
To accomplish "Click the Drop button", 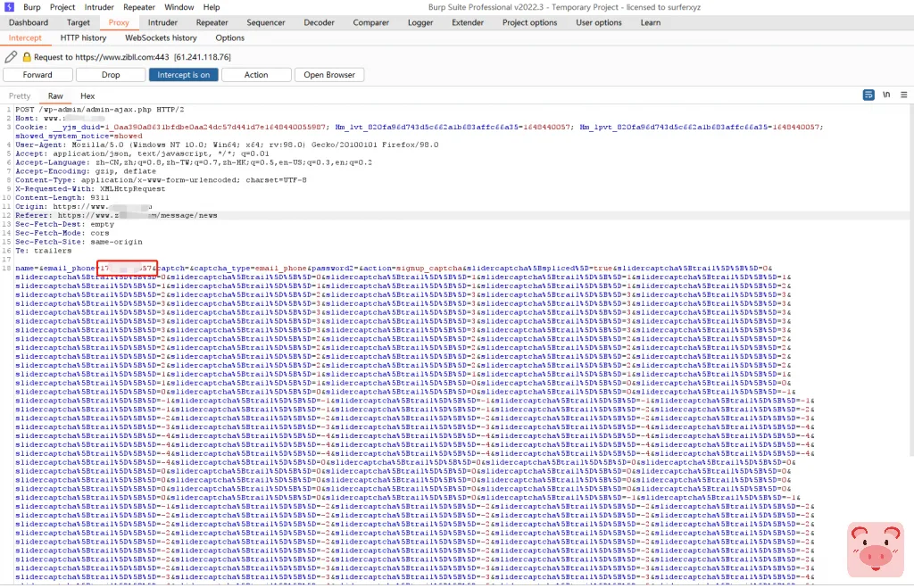I will [111, 75].
